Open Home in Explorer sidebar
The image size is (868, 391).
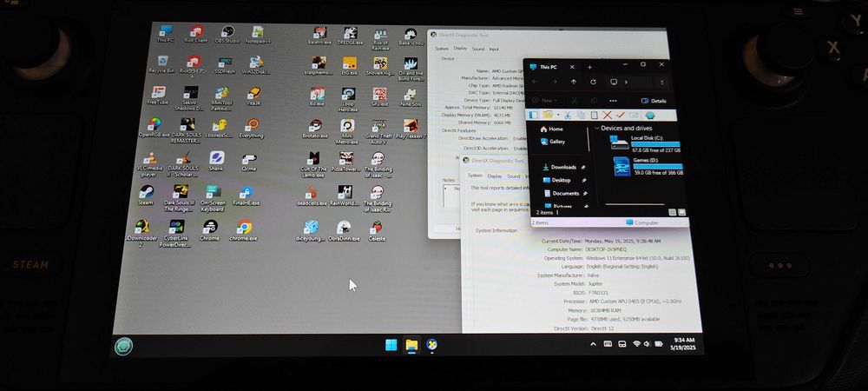(x=551, y=129)
